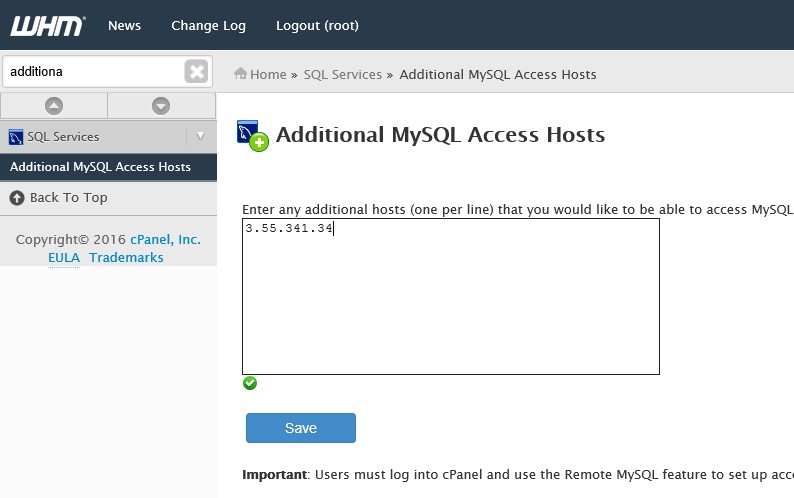Click the Additional MySQL Access Hosts page icon
794x498 pixels.
(252, 136)
